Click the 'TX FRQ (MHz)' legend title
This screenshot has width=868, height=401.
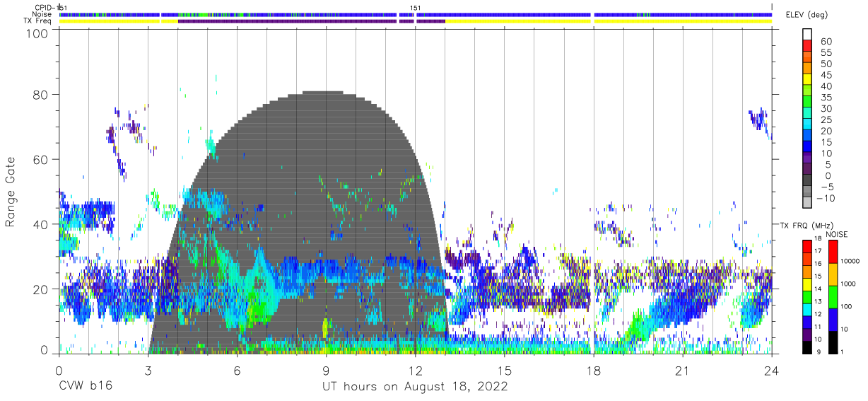pyautogui.click(x=805, y=225)
